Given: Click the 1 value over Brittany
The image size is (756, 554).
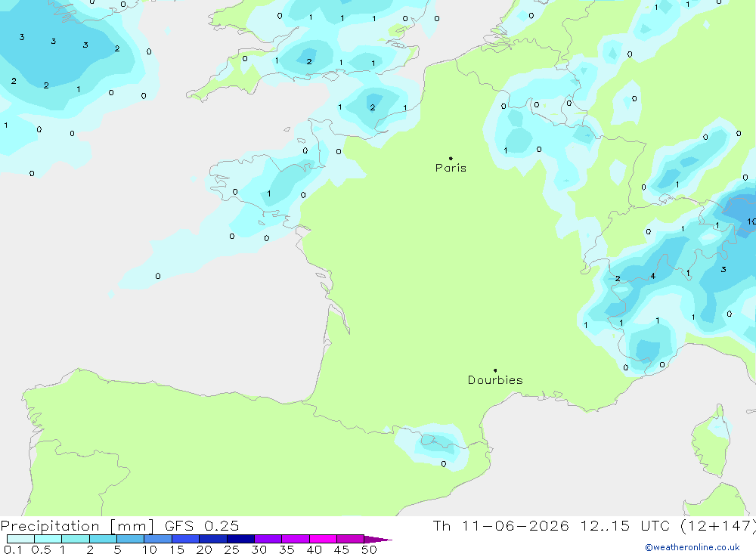Looking at the screenshot, I should [268, 193].
